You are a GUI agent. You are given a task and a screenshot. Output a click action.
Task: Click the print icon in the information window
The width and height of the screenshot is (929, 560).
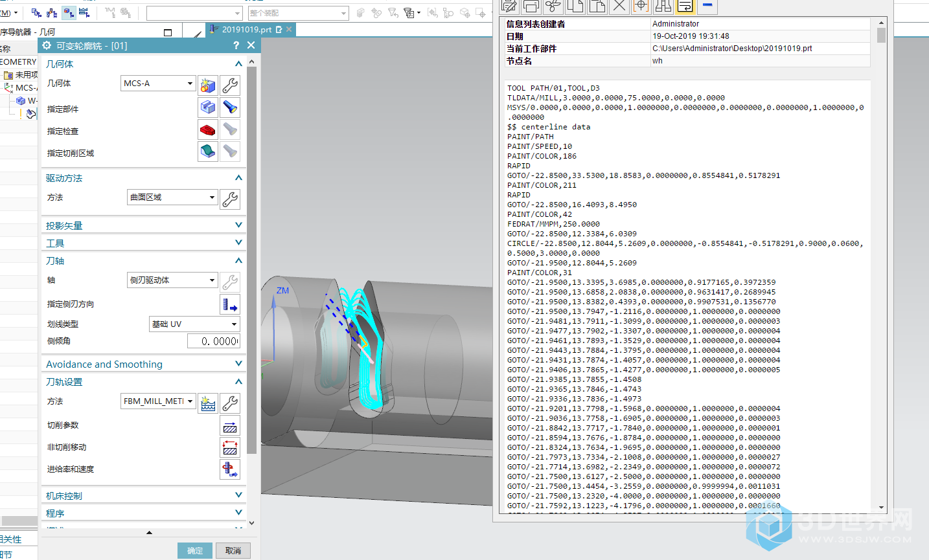(531, 6)
